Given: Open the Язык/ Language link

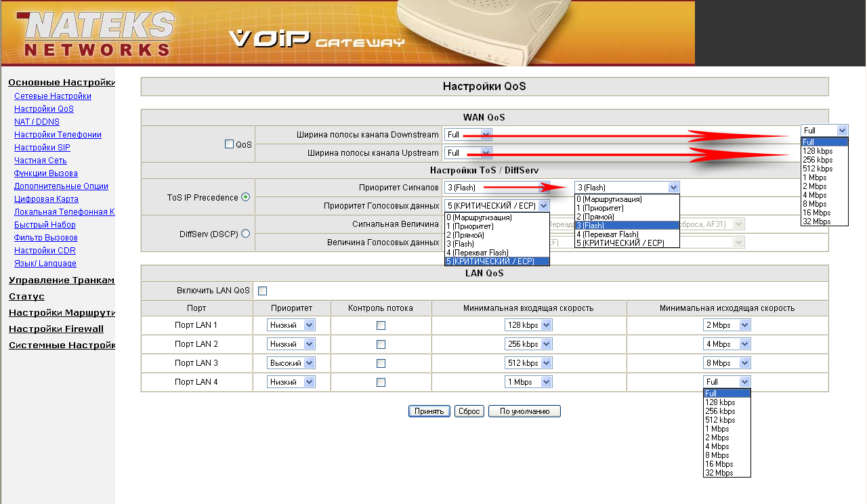Looking at the screenshot, I should 45,264.
